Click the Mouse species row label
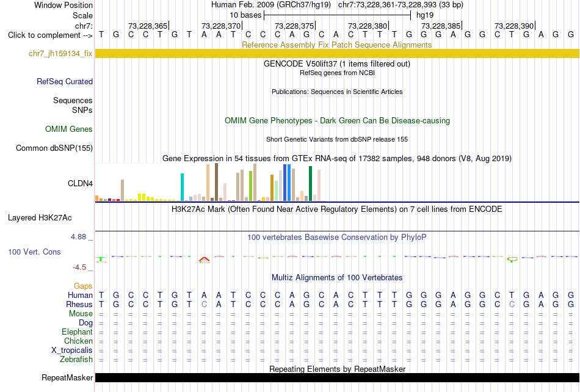This screenshot has width=580, height=392. (81, 314)
